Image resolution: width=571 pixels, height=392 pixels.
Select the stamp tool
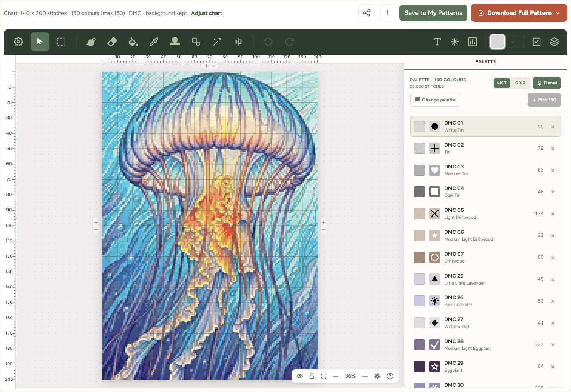(175, 42)
